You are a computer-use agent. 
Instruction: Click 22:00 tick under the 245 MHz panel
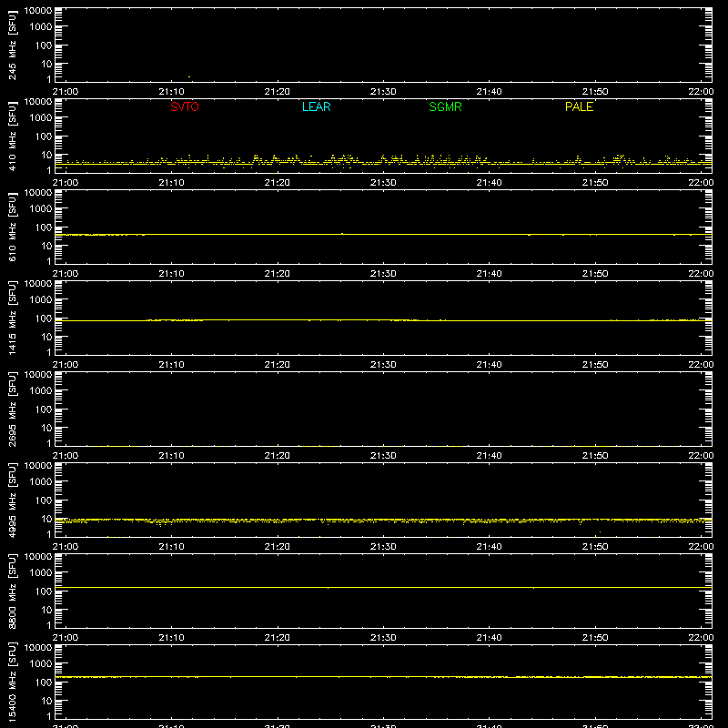[701, 92]
